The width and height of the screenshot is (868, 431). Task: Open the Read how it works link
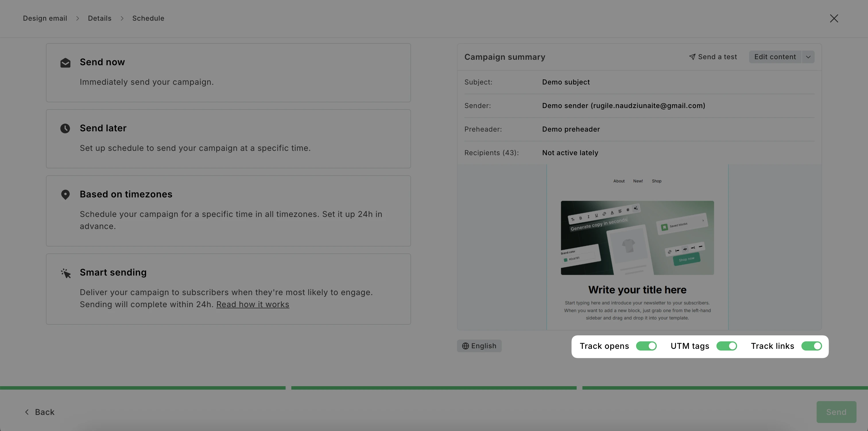tap(253, 305)
